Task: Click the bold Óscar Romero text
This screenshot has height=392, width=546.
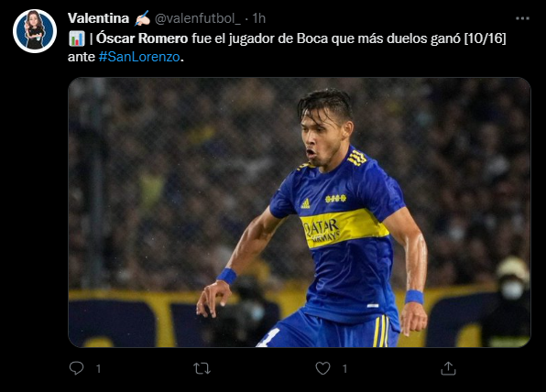Action: [142, 38]
